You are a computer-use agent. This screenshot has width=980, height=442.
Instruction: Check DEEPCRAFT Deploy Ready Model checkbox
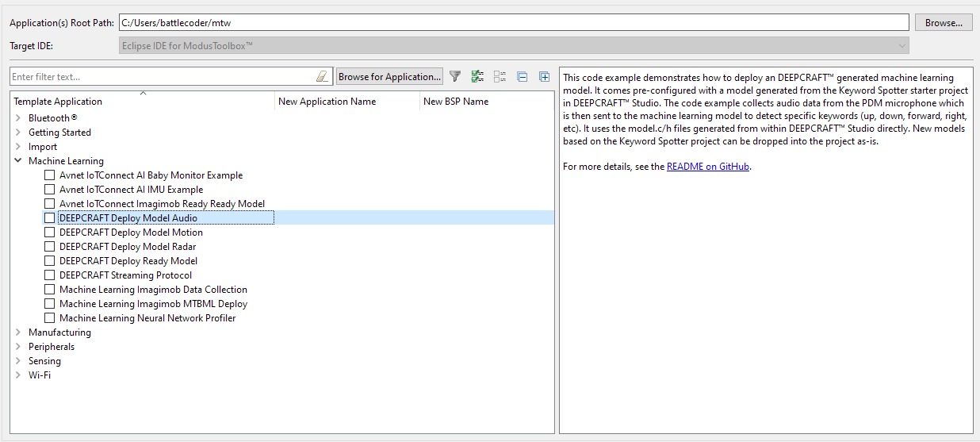pos(50,261)
